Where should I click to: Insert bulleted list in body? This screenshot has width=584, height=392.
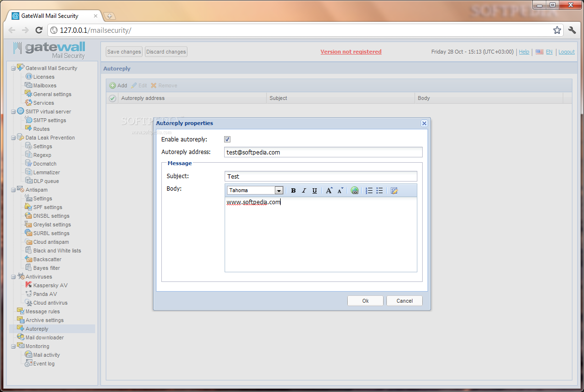tap(380, 191)
